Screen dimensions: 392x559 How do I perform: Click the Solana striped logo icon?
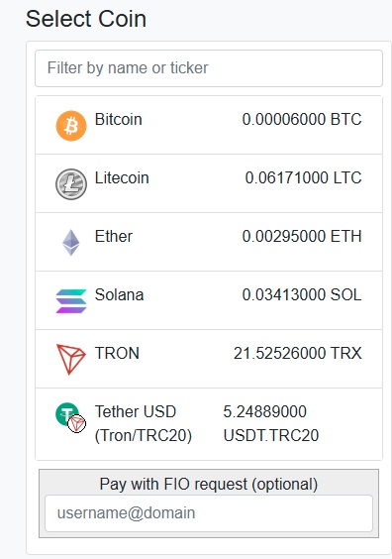pos(71,301)
